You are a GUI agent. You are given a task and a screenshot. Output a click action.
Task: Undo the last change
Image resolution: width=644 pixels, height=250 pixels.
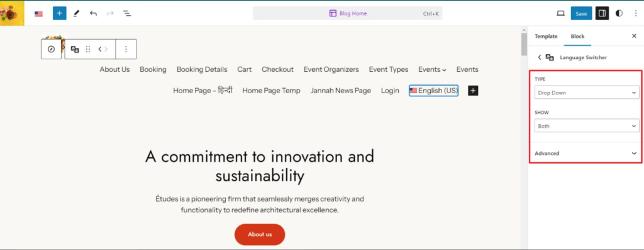[93, 13]
